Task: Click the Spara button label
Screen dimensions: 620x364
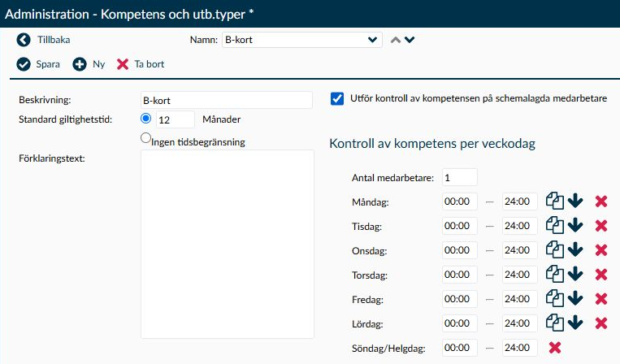Action: pos(48,64)
